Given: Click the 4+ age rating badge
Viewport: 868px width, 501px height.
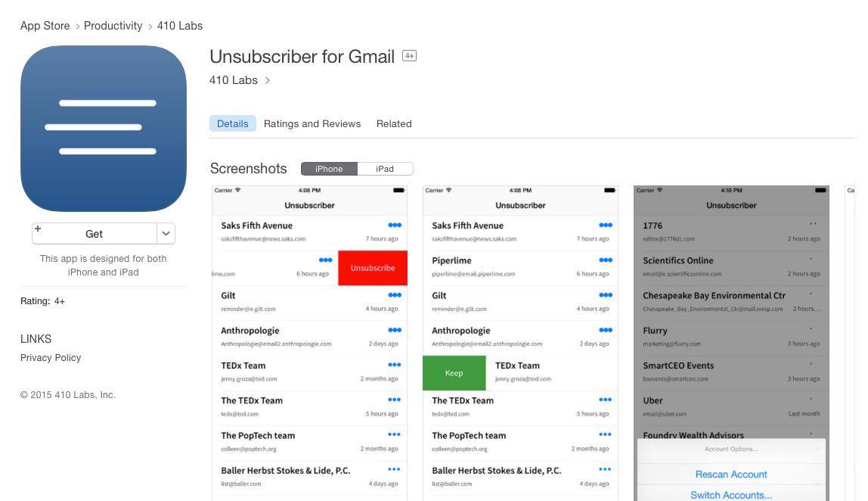Looking at the screenshot, I should click(x=409, y=56).
